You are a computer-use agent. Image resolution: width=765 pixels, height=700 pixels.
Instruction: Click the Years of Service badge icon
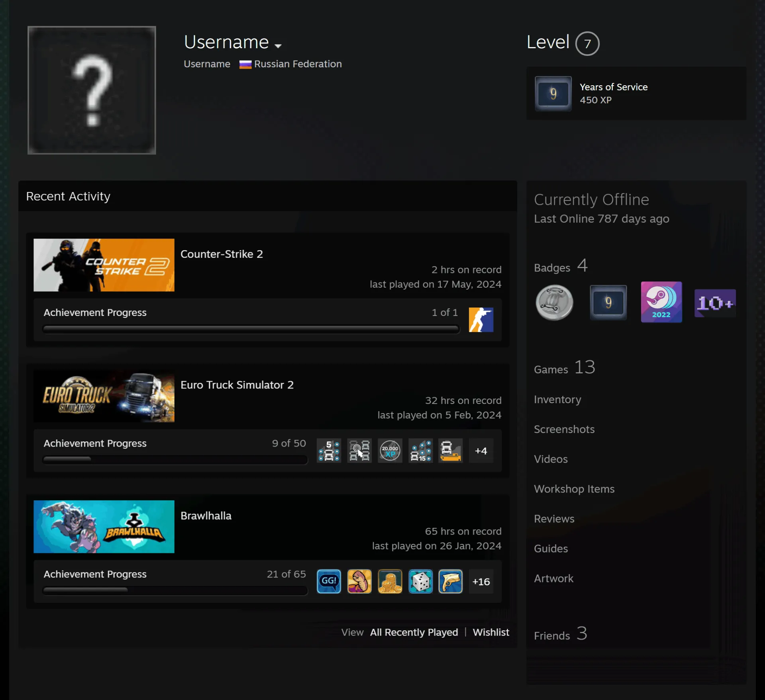point(553,94)
